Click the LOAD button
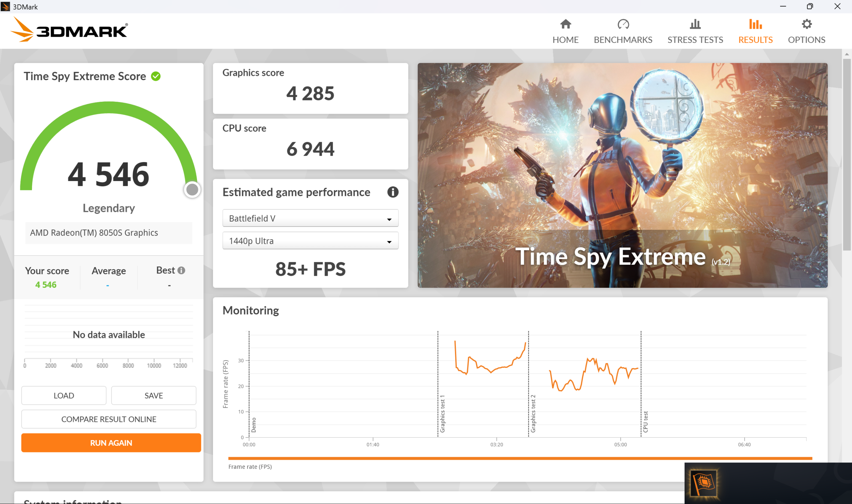Image resolution: width=852 pixels, height=504 pixels. 64,395
